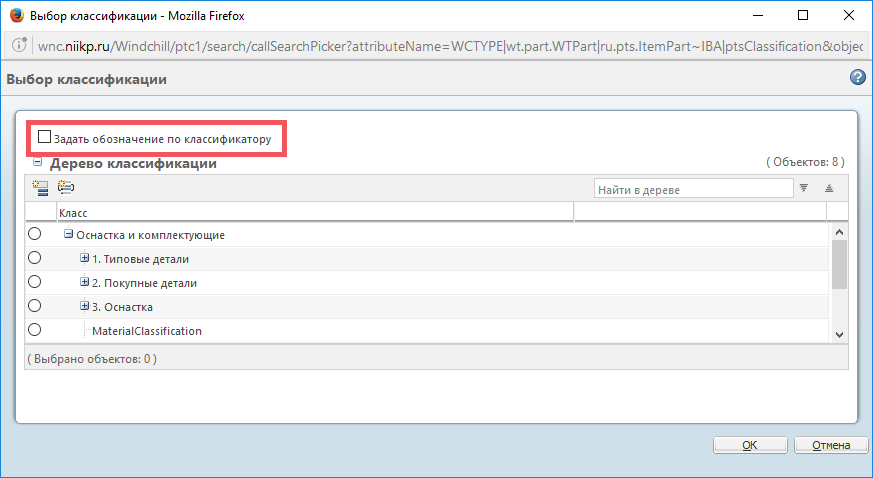Screen dimensions: 873x478
Task: Select radio button for '3. Оснастка'
Action: tap(35, 305)
